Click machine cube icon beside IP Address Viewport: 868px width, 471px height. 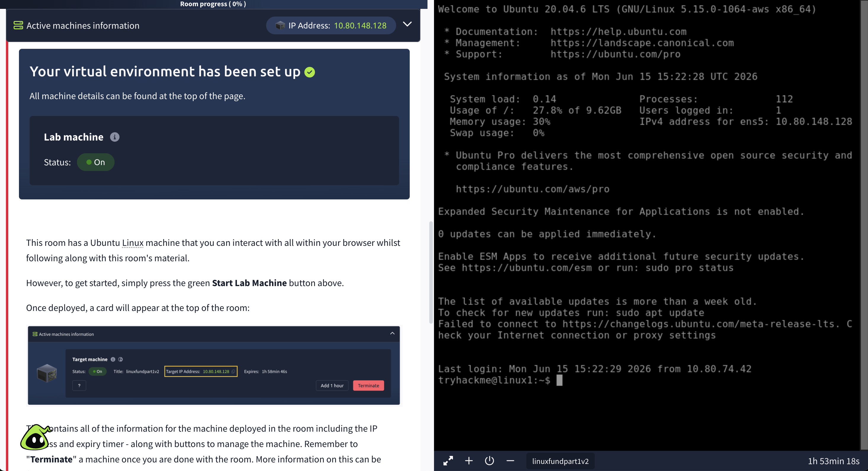[x=280, y=25]
